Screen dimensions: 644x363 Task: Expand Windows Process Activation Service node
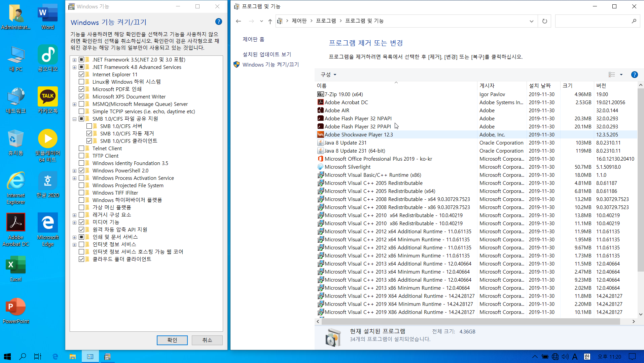pos(74,178)
